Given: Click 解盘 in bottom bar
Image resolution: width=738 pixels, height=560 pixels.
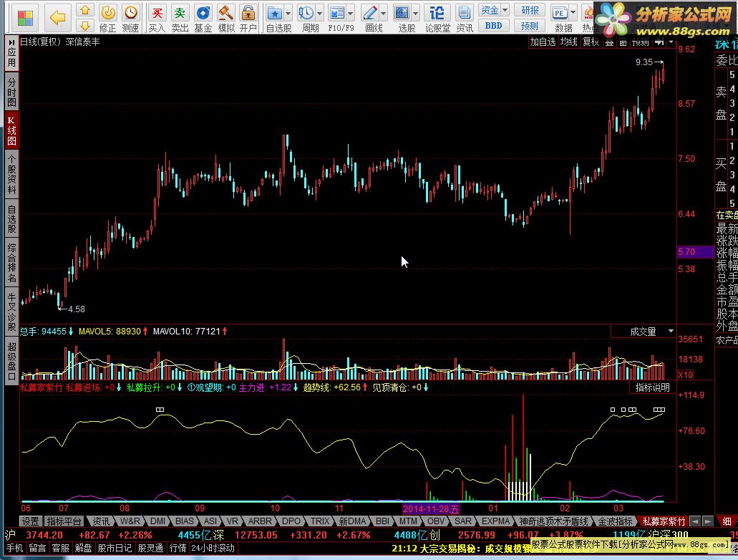Looking at the screenshot, I should 83,549.
